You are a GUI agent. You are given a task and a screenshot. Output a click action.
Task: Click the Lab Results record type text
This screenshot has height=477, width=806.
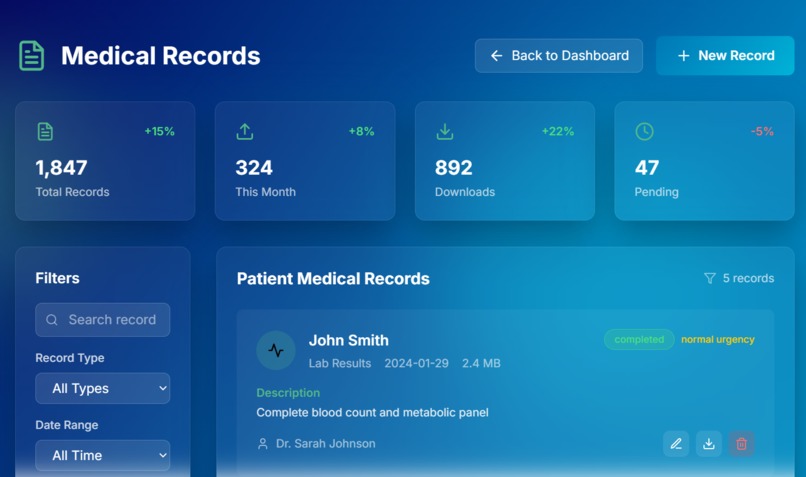340,363
